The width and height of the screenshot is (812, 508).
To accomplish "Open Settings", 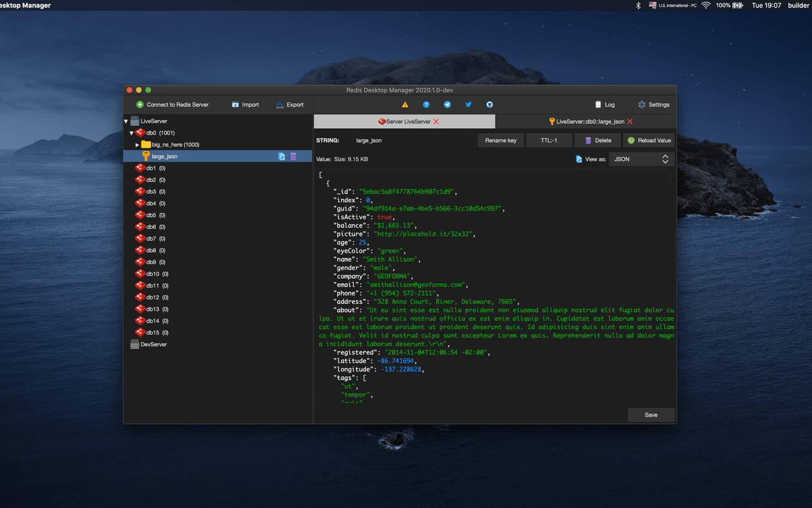I will [654, 105].
